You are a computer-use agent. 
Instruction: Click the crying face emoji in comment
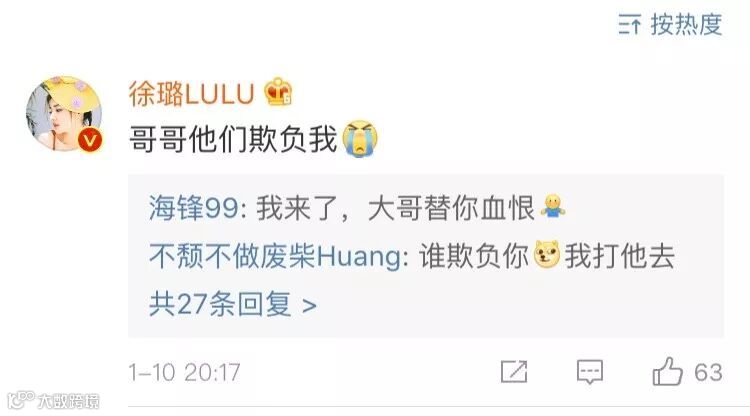pyautogui.click(x=361, y=139)
